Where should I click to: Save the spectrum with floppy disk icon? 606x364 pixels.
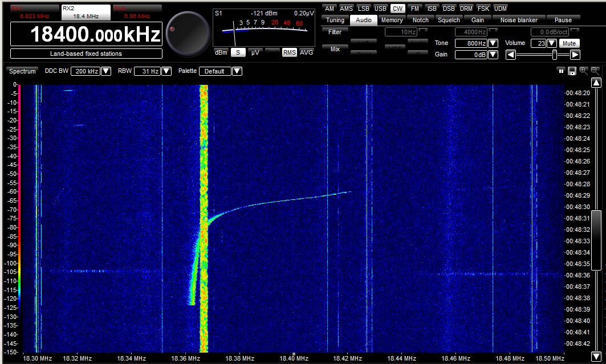point(572,71)
